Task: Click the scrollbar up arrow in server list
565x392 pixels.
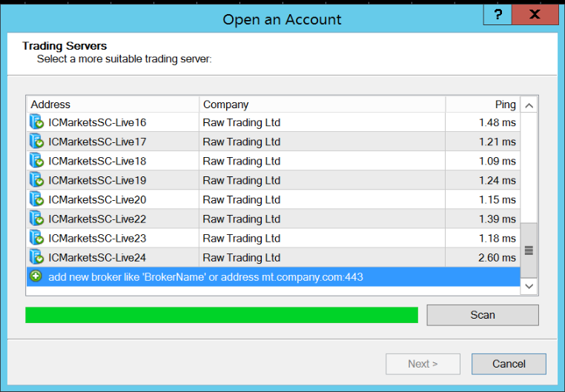Action: 529,105
